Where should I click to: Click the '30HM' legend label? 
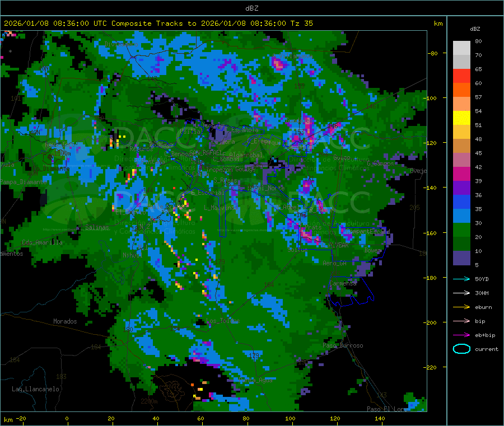point(482,293)
